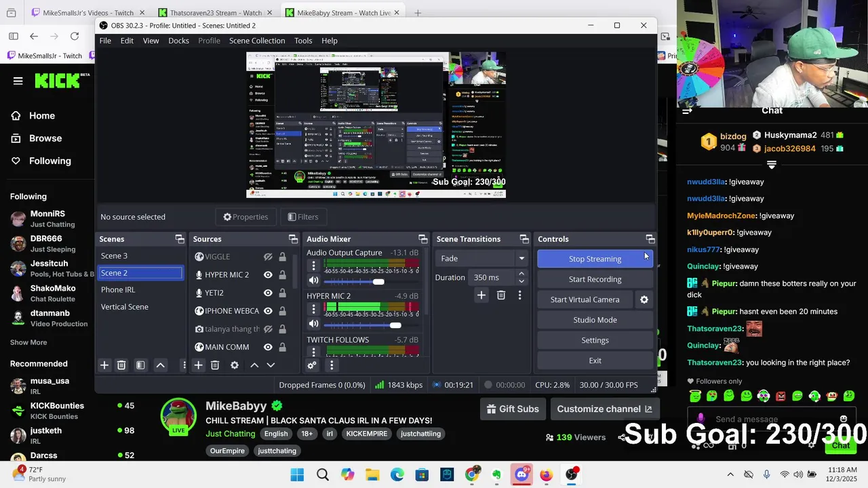Viewport: 868px width, 488px height.
Task: Click the Kick chat message box
Action: [x=773, y=419]
